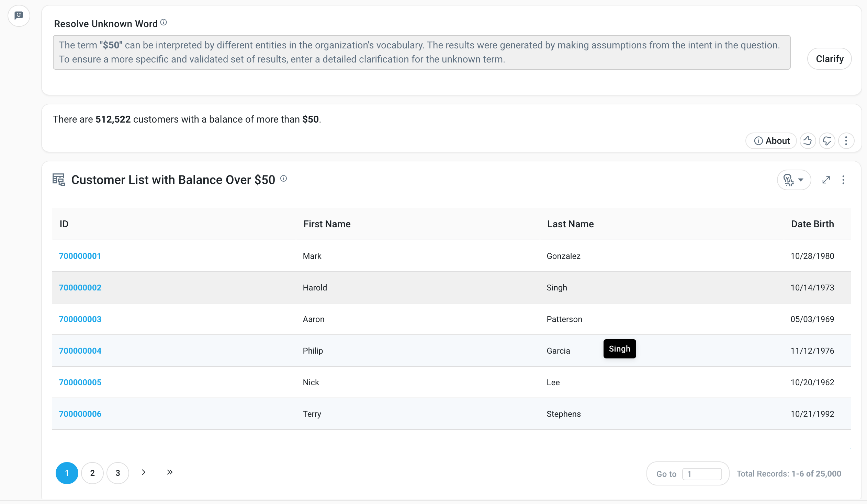Give thumbs up feedback on the answer
The height and width of the screenshot is (504, 867).
[808, 141]
